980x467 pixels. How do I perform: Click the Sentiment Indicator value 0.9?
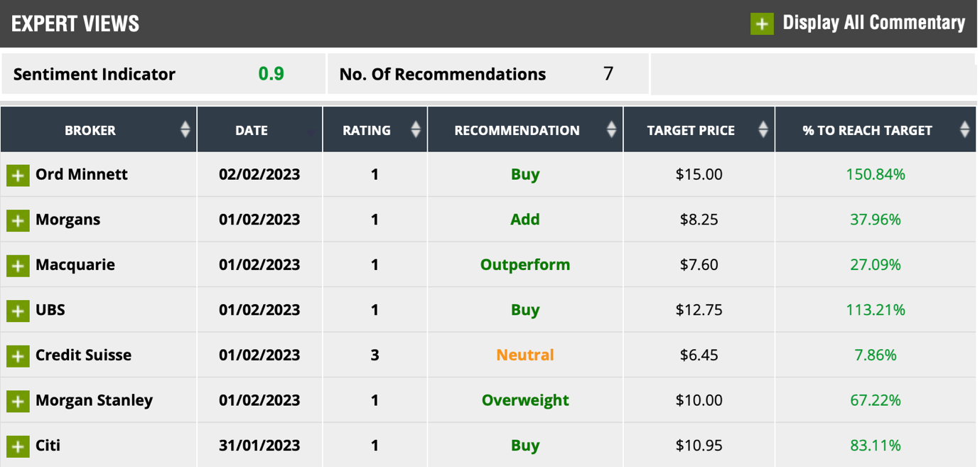pos(271,74)
